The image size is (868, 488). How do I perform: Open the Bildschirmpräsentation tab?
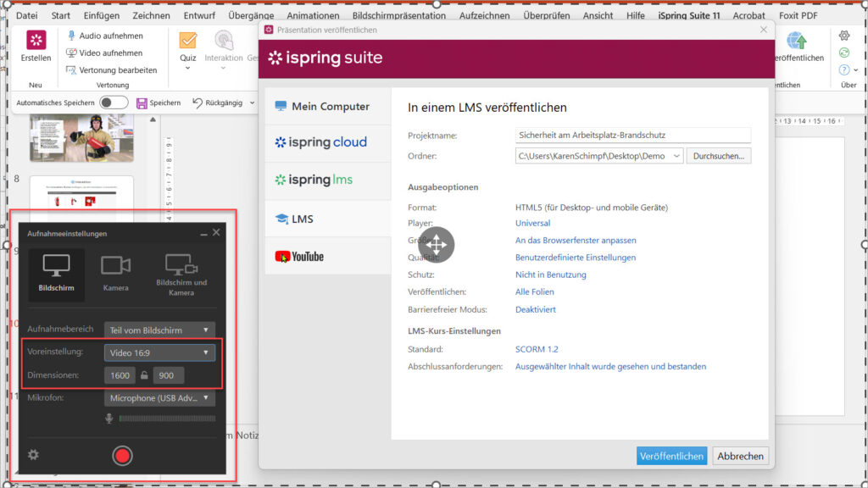click(x=398, y=15)
